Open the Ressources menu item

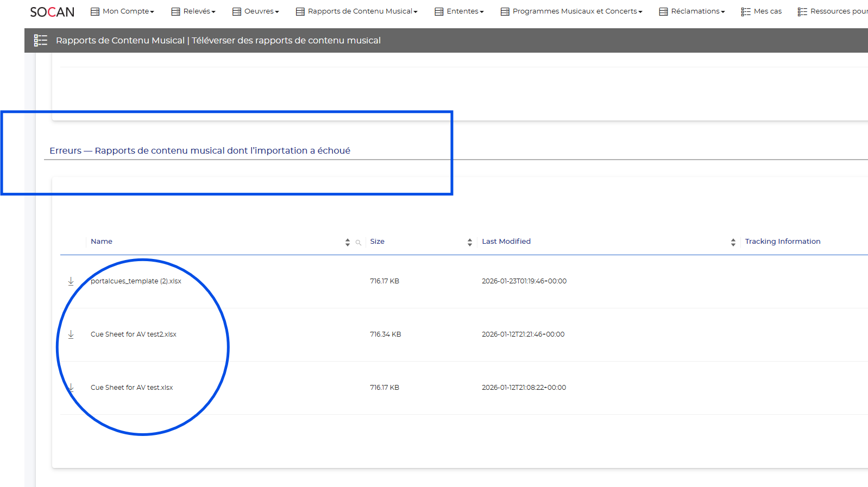click(833, 11)
